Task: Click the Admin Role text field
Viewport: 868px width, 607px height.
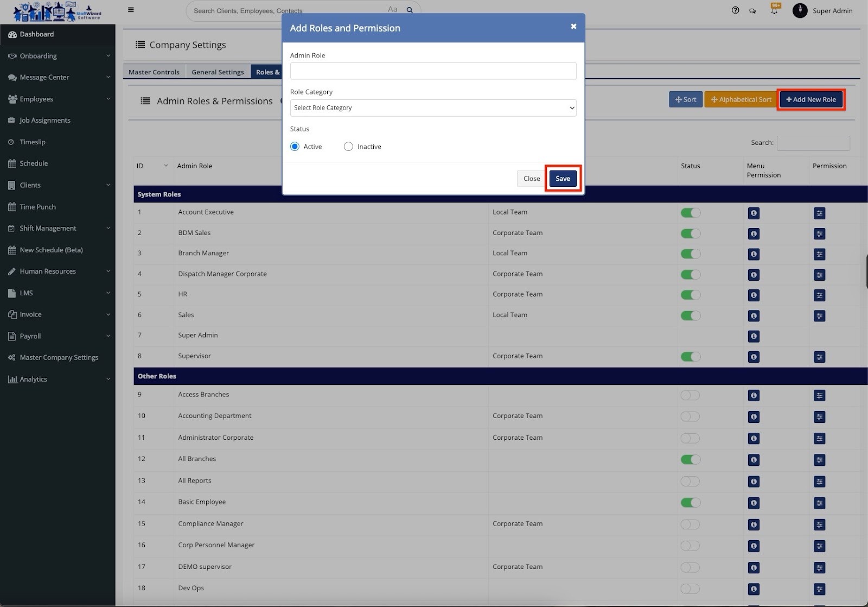Action: [x=433, y=71]
